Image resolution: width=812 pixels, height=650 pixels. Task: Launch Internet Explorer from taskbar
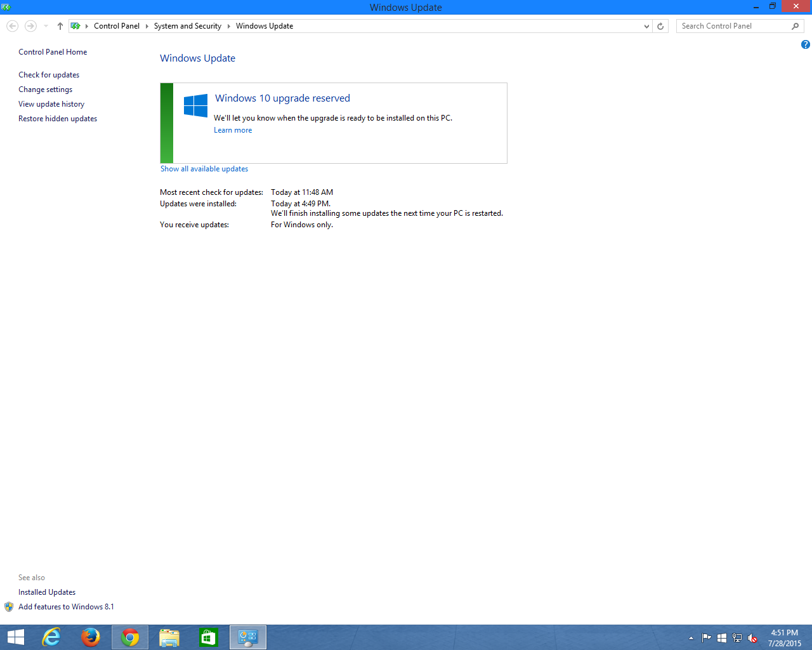pos(51,637)
